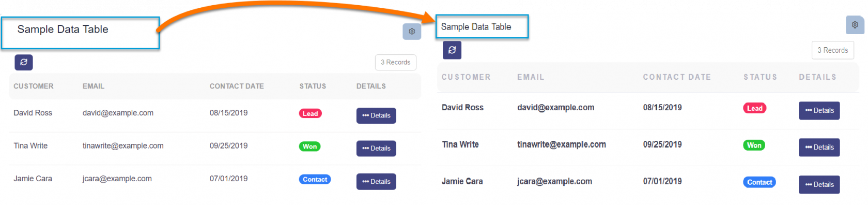Open Details for Tina Write in right table

(819, 148)
